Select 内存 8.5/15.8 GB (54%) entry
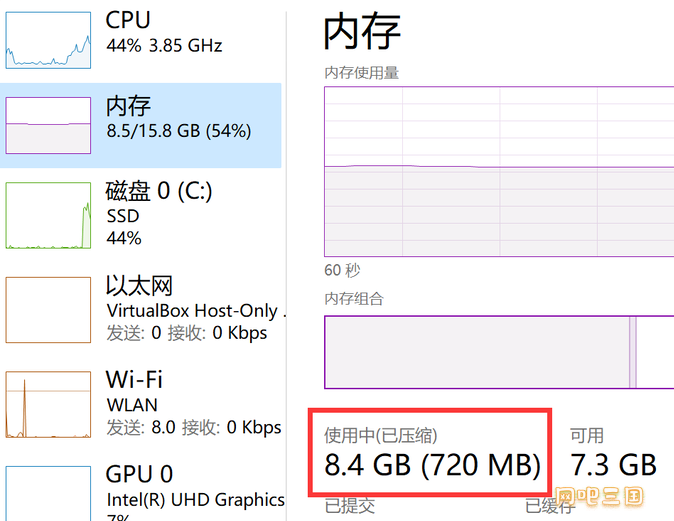Image resolution: width=674 pixels, height=521 pixels. (141, 125)
